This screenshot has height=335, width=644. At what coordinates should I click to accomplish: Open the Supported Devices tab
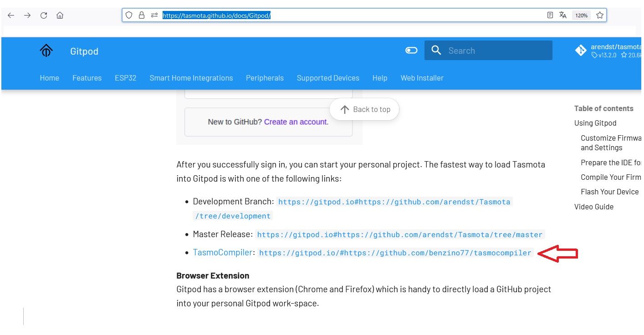tap(328, 78)
